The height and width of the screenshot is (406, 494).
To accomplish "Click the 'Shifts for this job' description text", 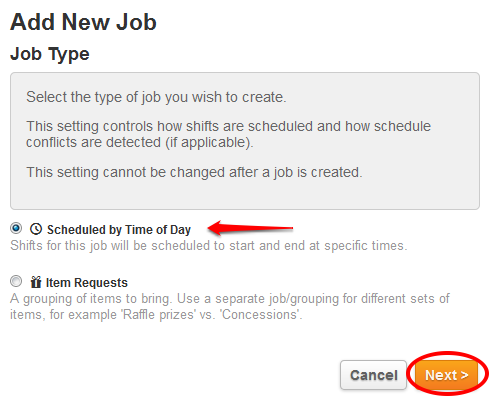I will (x=209, y=246).
